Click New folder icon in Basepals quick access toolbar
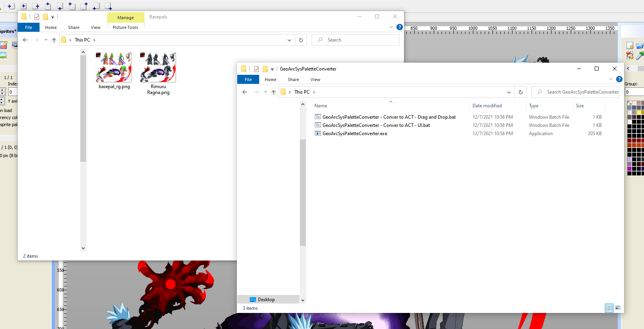 click(x=45, y=17)
